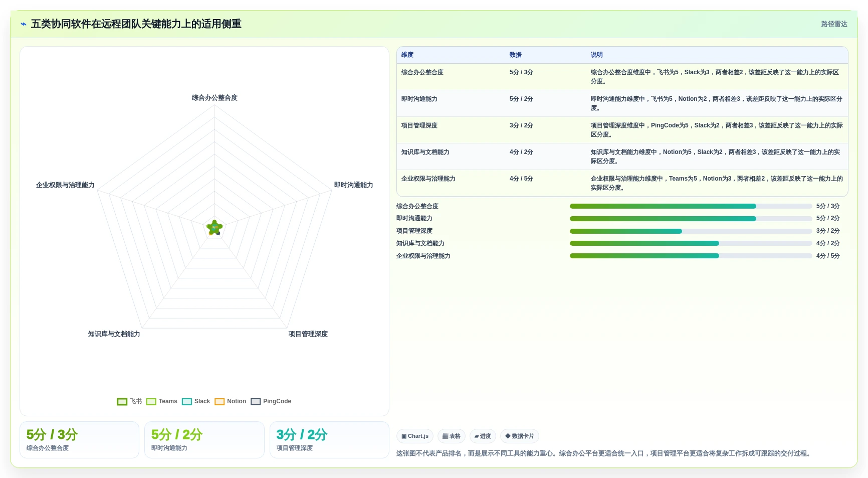Viewport: 868px width, 478px height.
Task: Click the 3分 / 2分 项目管理深度 card
Action: (329, 440)
